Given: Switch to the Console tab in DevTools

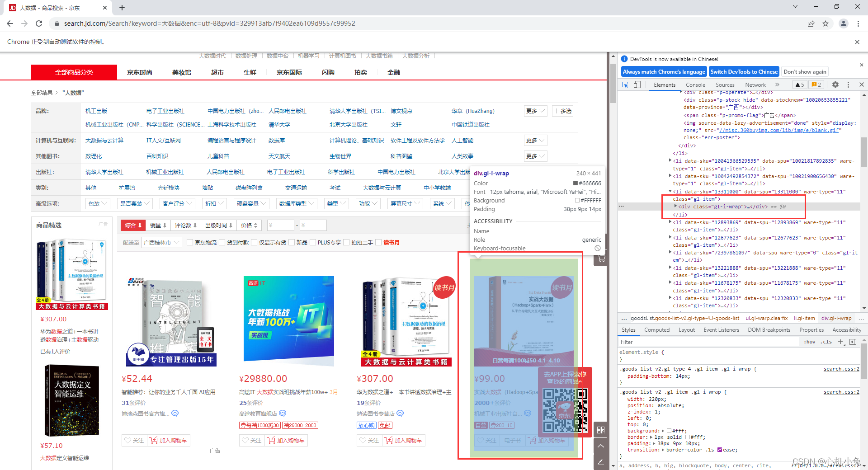Looking at the screenshot, I should [695, 85].
